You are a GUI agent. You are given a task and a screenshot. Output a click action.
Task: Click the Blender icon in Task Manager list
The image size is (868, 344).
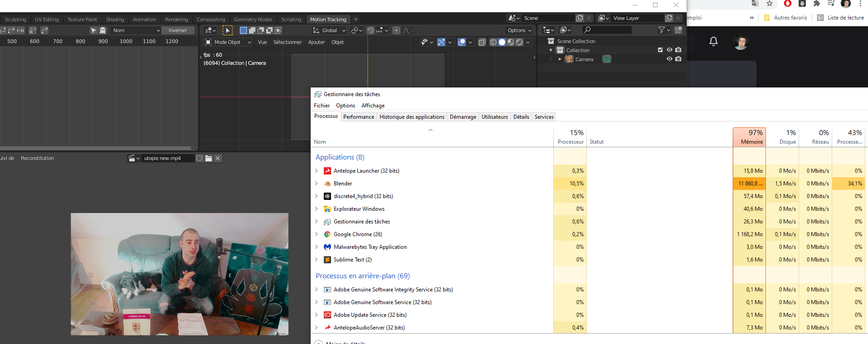pos(327,184)
